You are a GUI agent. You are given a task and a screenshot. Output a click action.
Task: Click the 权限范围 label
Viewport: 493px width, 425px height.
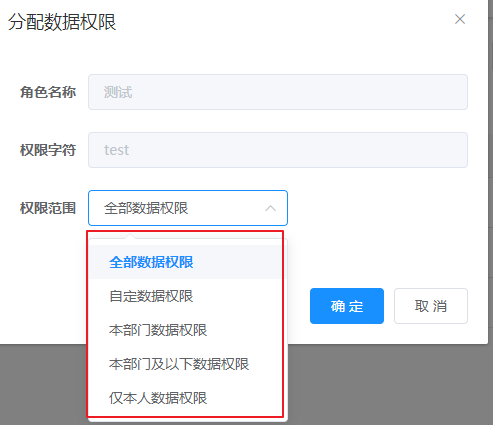click(x=48, y=208)
